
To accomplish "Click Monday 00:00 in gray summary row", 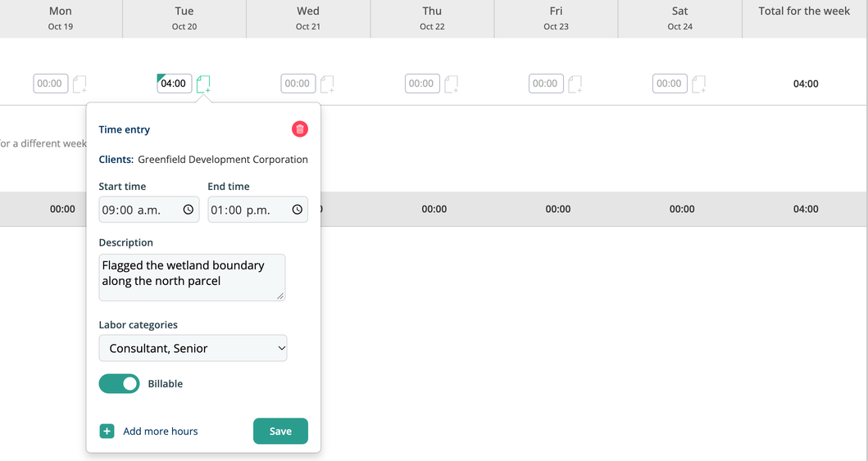I will click(x=62, y=209).
